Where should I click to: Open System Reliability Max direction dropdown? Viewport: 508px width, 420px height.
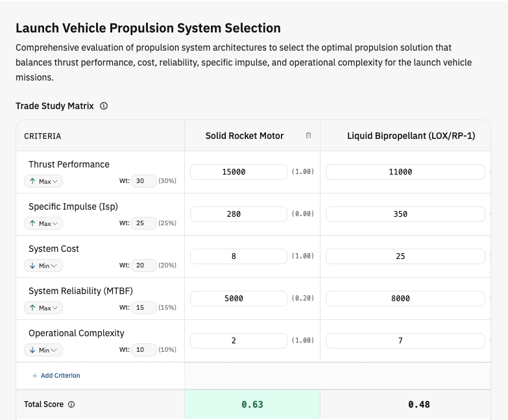click(x=43, y=308)
